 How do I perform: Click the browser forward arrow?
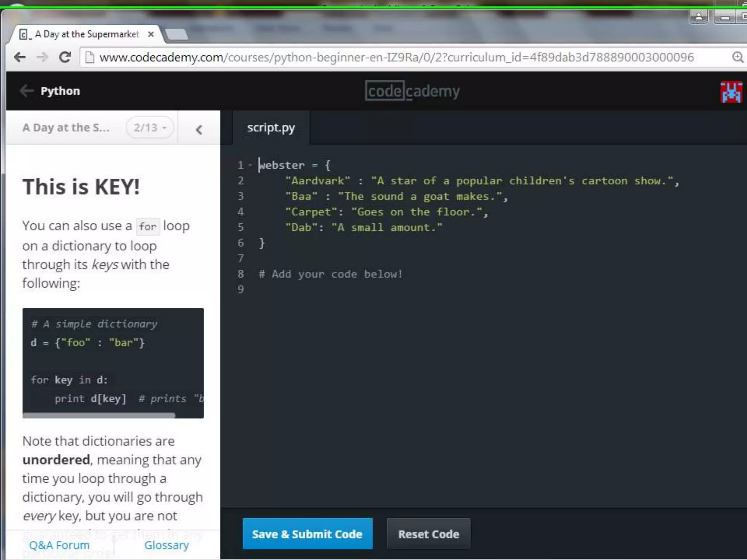click(x=42, y=57)
